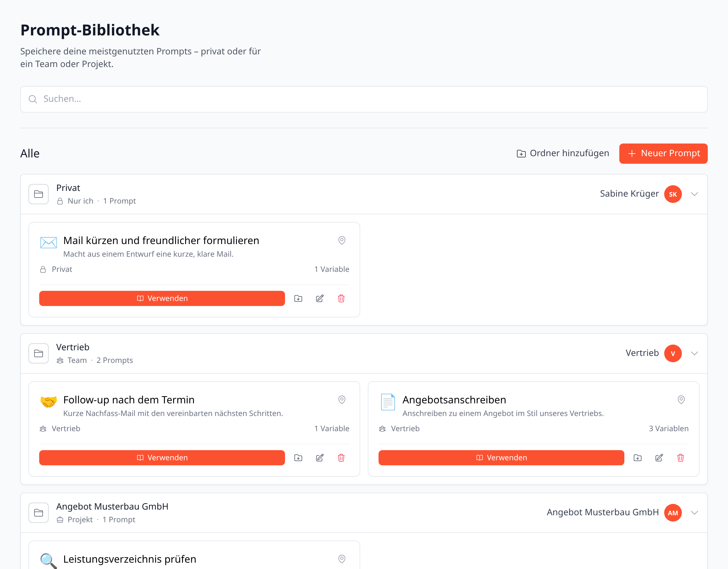Click the Vertrieb folder icon
The height and width of the screenshot is (569, 728).
(x=39, y=353)
